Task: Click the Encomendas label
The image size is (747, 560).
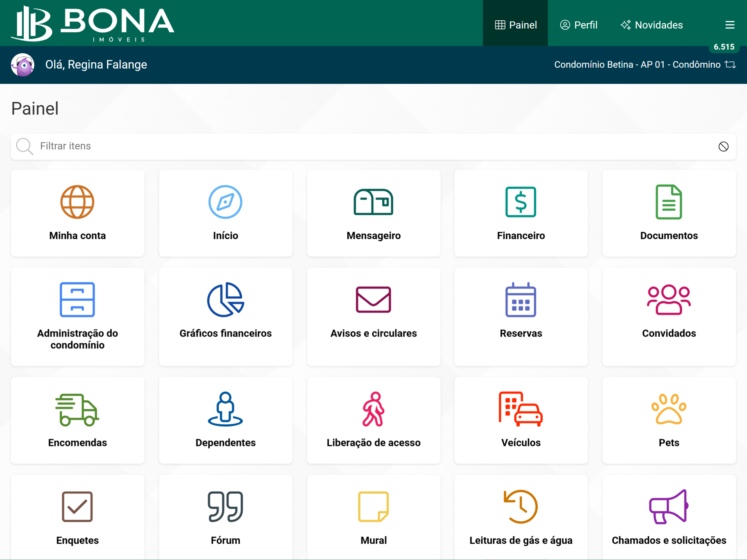Action: [77, 443]
